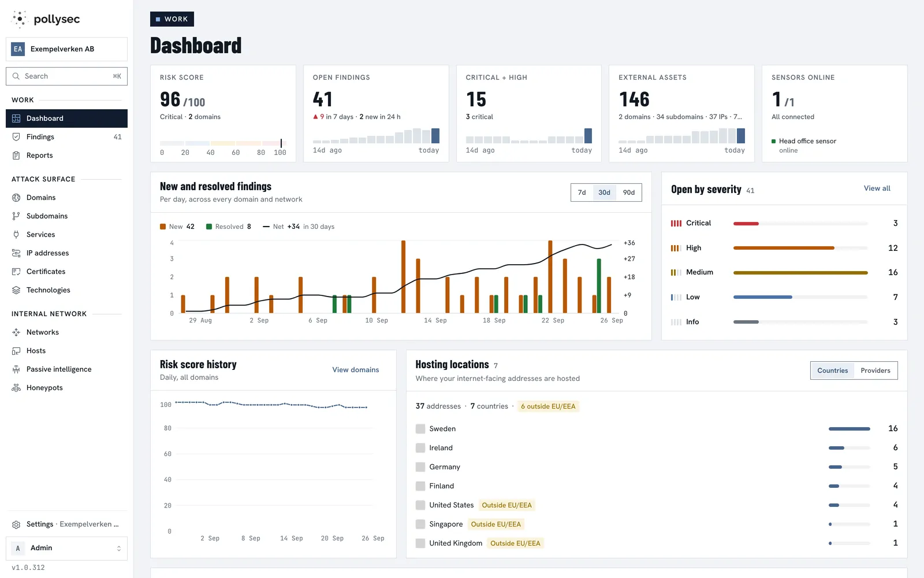Image resolution: width=924 pixels, height=578 pixels.
Task: Click the Subdomains branch icon
Action: (16, 216)
